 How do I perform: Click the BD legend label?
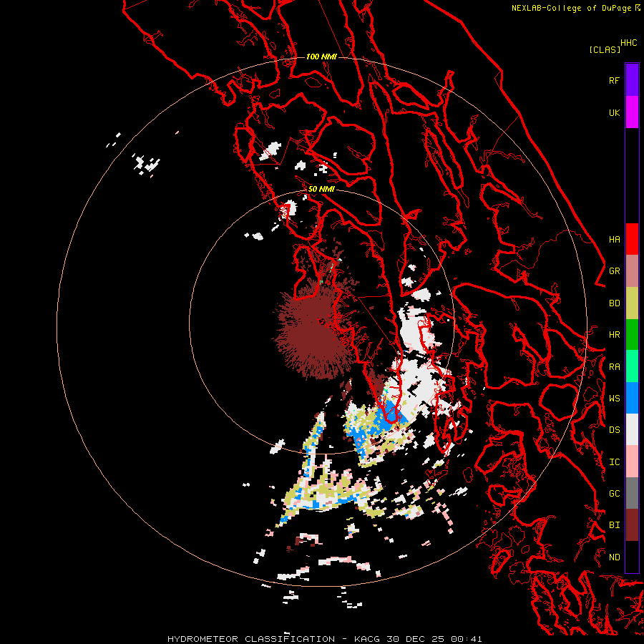(x=615, y=303)
